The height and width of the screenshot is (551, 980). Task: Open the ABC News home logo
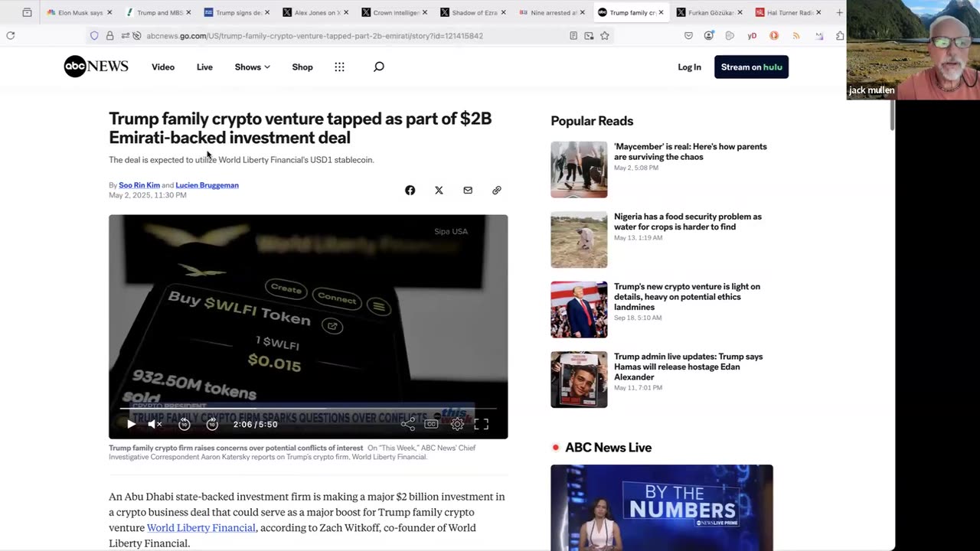click(x=96, y=67)
